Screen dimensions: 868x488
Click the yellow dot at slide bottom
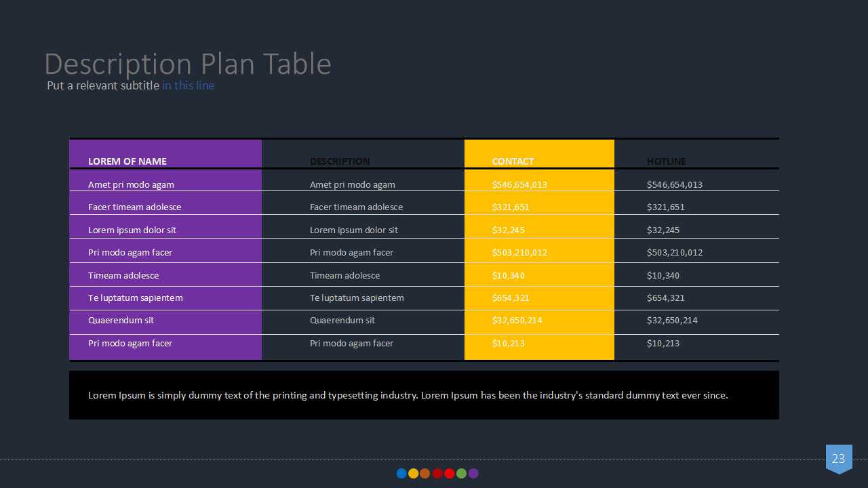(x=413, y=473)
